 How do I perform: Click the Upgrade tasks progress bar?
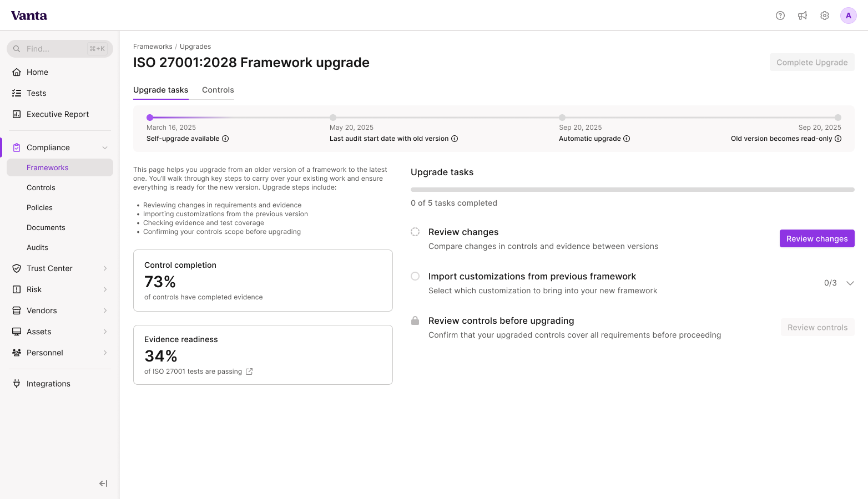633,190
